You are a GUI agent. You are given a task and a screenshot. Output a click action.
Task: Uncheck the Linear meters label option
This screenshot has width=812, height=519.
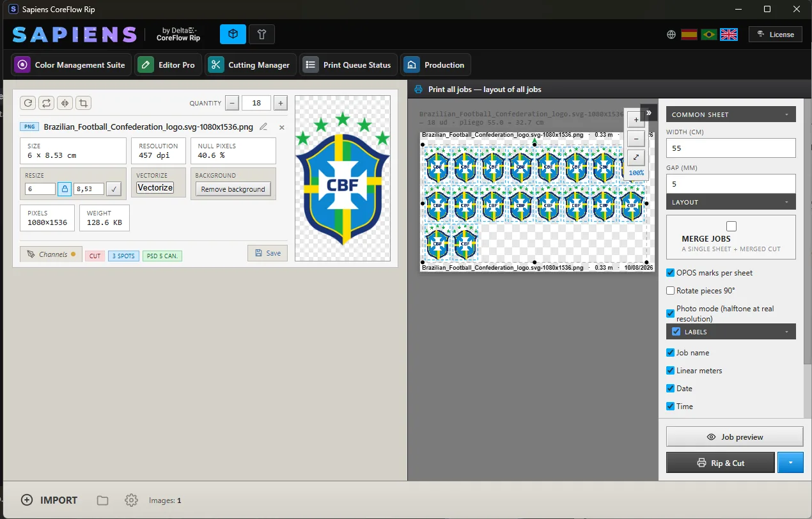click(x=671, y=371)
